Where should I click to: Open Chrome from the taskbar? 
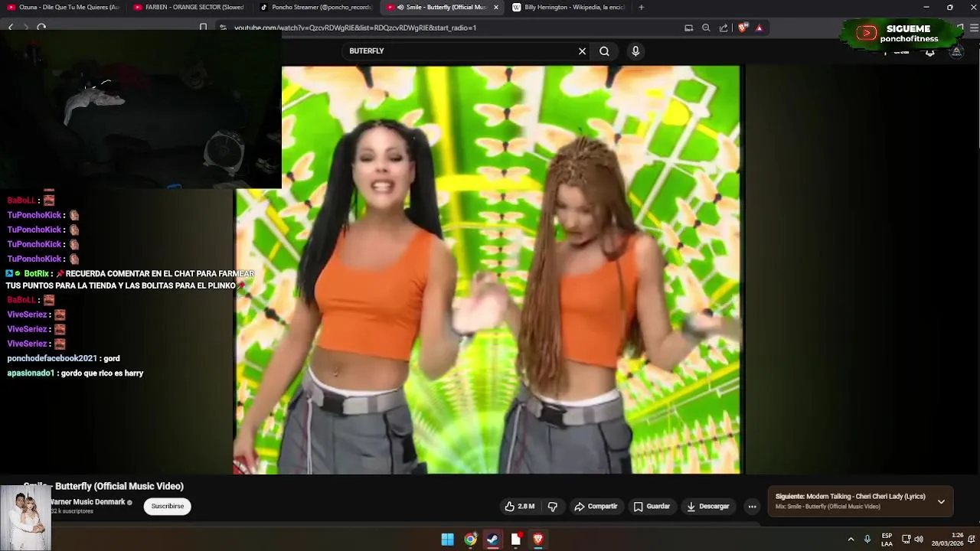470,540
